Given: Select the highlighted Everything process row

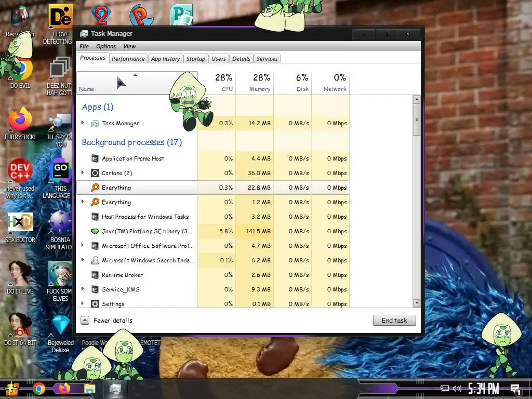Looking at the screenshot, I should [x=213, y=187].
